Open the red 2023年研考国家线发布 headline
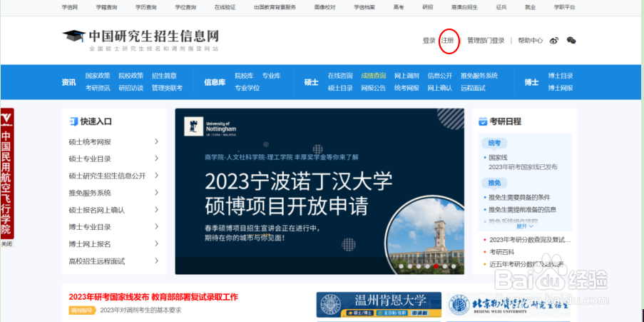This screenshot has width=644, height=322. [x=153, y=297]
